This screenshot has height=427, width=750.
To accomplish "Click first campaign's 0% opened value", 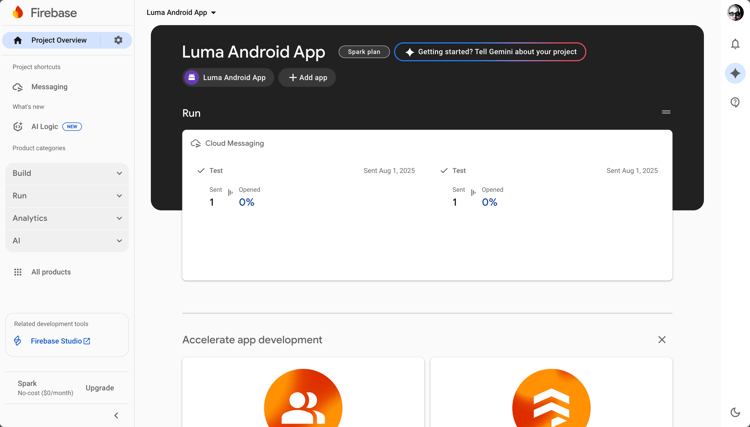I will 246,202.
